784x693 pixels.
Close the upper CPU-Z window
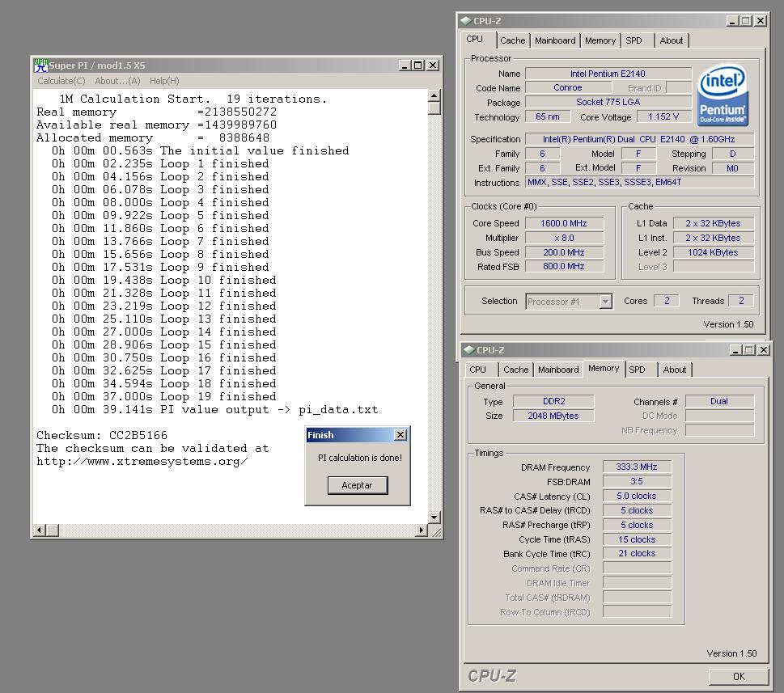[x=760, y=21]
